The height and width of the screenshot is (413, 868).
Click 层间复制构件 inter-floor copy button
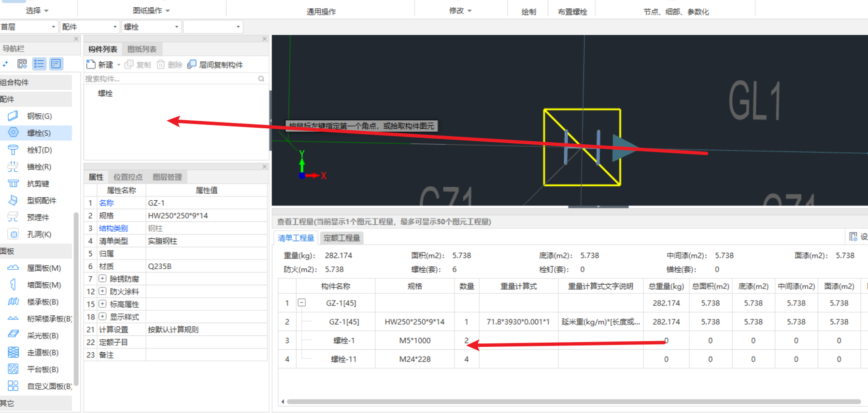(x=215, y=65)
